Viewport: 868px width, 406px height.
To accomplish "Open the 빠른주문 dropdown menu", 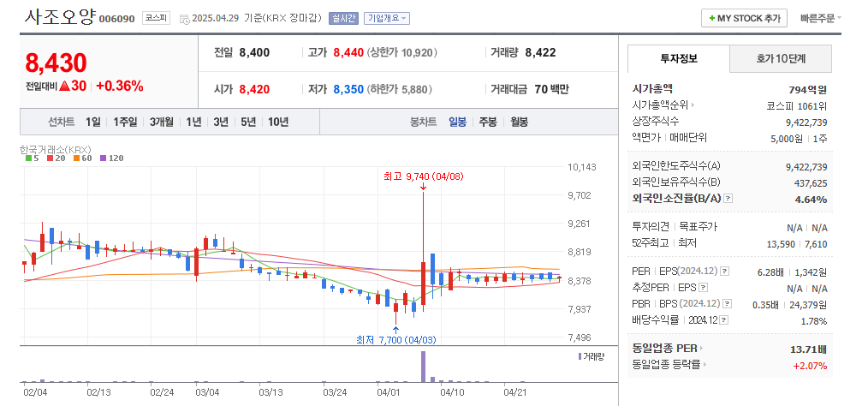I will (x=820, y=18).
